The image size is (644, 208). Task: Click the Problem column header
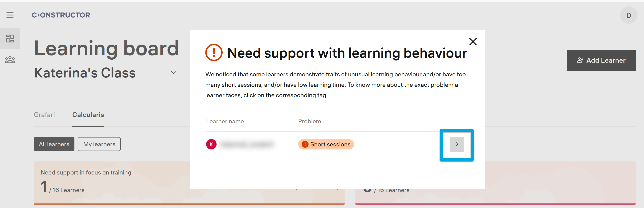[309, 121]
